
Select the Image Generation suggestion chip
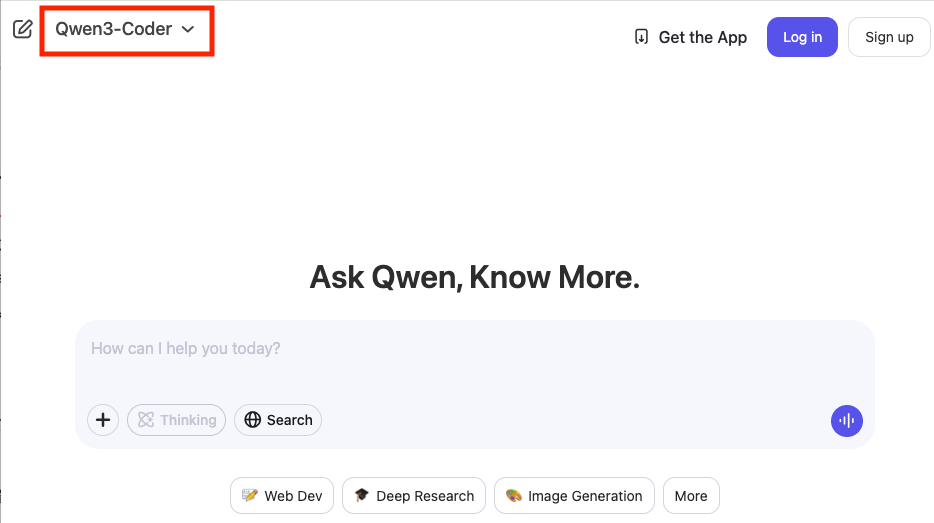(x=574, y=496)
